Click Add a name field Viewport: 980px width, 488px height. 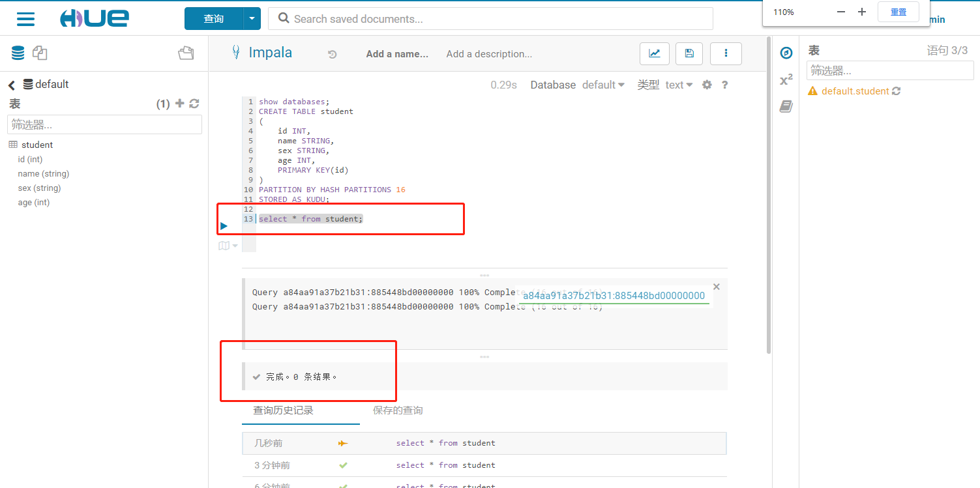[x=397, y=54]
